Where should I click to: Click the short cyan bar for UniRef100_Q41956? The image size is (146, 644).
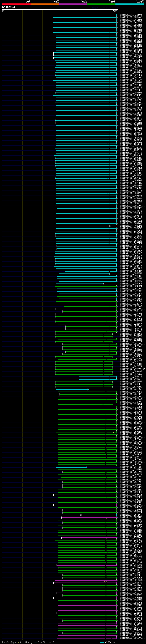[72, 389]
